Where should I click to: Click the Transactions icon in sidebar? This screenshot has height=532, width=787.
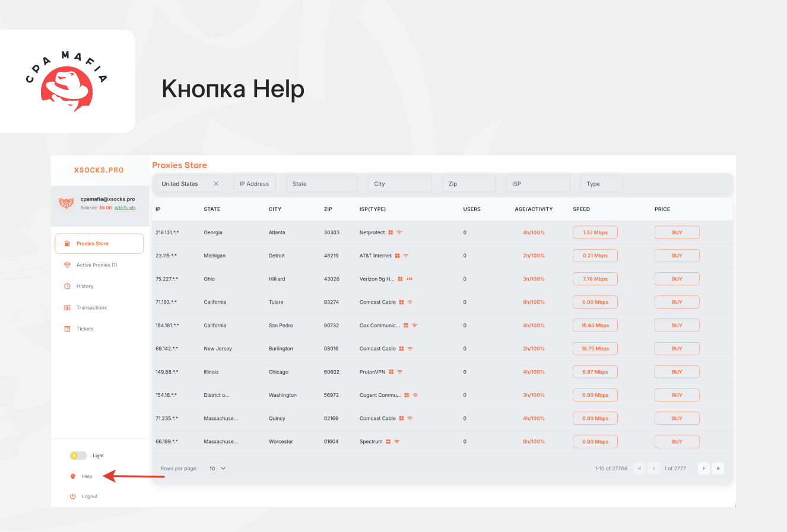click(x=67, y=308)
